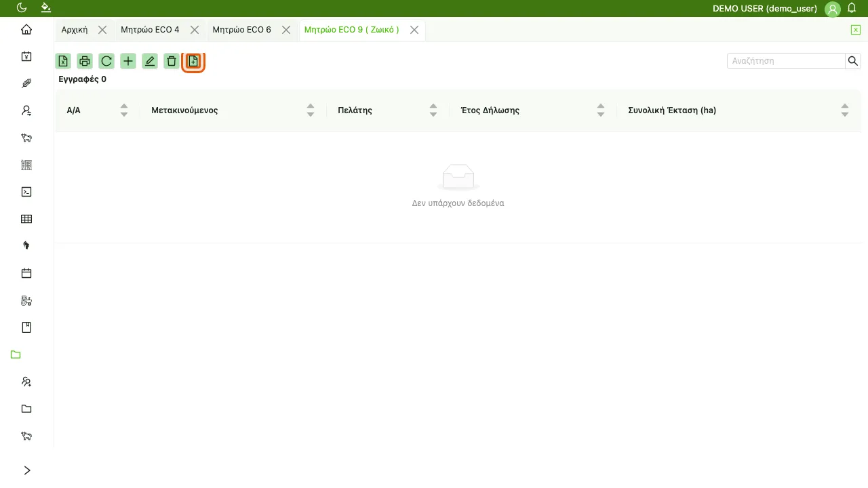Click the green boxed X close-all-tabs button
This screenshot has width=868, height=488.
pos(856,30)
